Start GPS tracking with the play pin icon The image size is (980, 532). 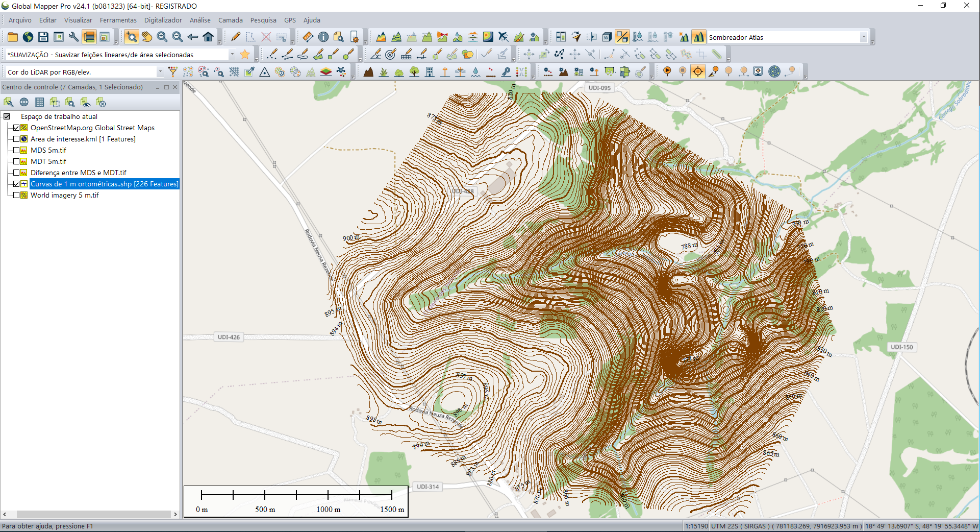coord(667,71)
